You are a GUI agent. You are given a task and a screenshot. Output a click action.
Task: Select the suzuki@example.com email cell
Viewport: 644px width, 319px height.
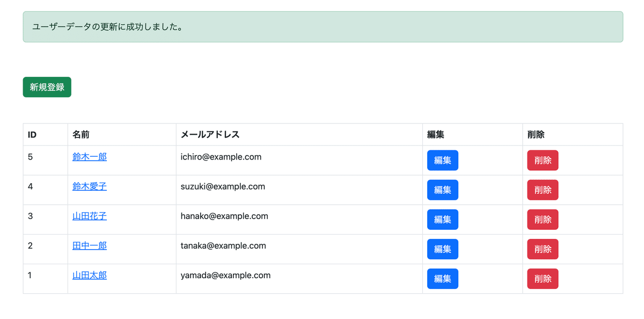[x=299, y=190]
